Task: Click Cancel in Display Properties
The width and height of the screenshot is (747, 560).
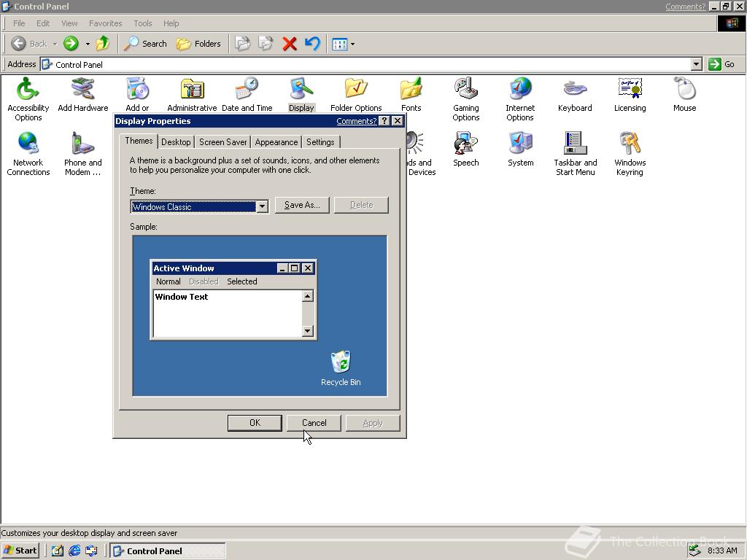Action: click(x=314, y=423)
